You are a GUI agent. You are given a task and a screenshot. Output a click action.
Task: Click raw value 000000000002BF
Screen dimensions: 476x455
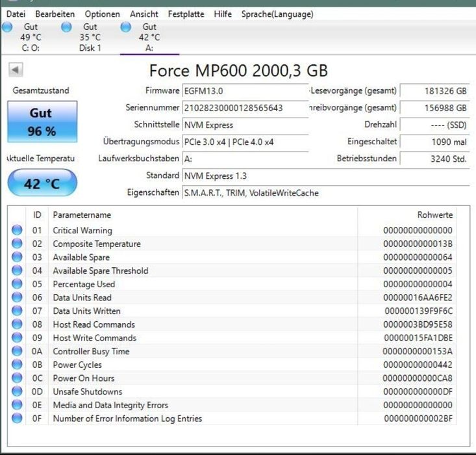pyautogui.click(x=418, y=419)
